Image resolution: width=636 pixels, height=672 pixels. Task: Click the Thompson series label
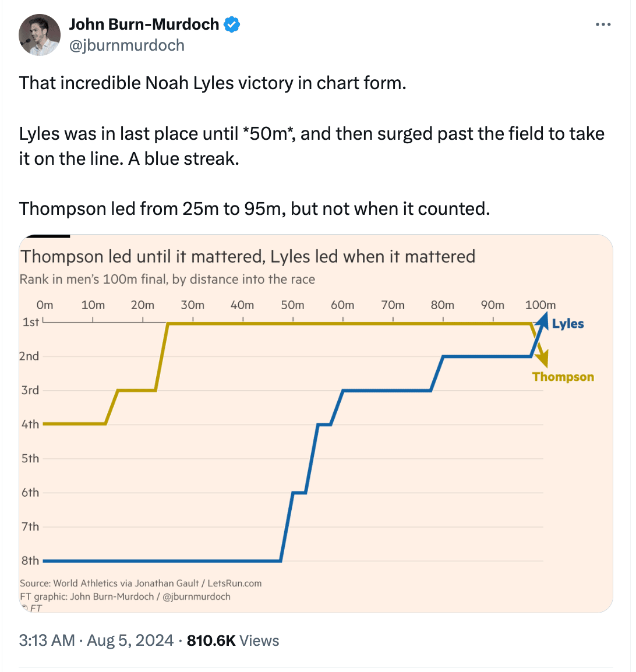pyautogui.click(x=563, y=377)
